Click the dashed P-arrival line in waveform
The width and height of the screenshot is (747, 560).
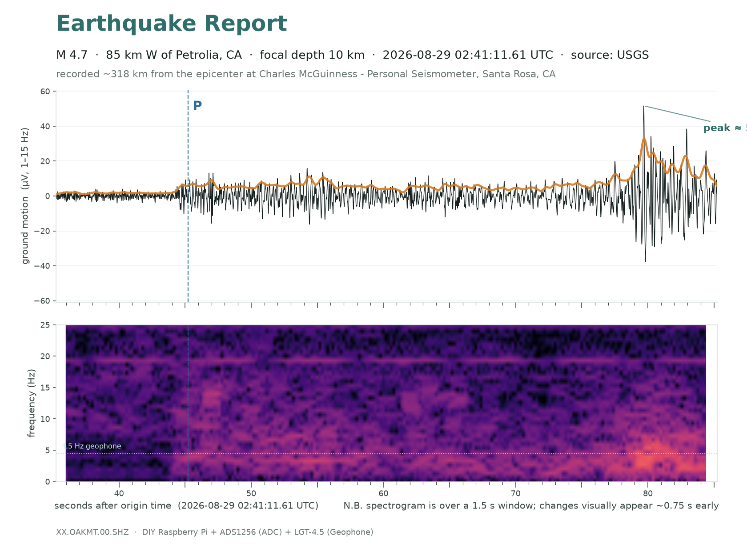pyautogui.click(x=188, y=196)
